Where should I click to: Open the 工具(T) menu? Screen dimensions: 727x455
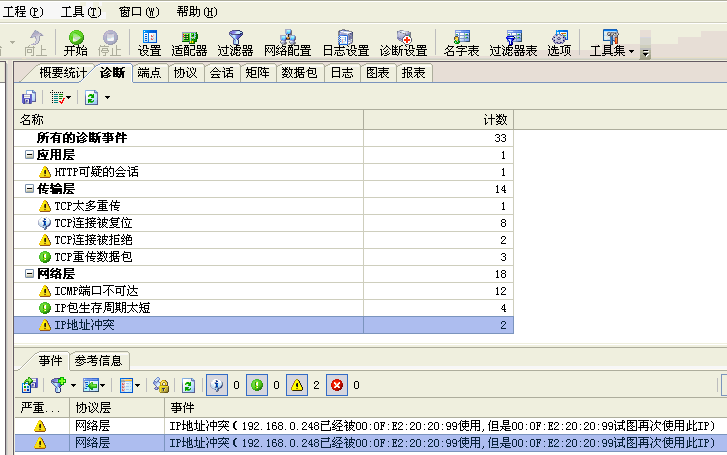point(80,11)
